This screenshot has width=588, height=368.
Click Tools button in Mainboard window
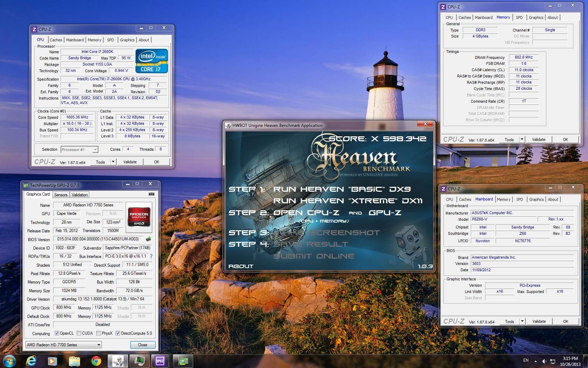tap(510, 321)
